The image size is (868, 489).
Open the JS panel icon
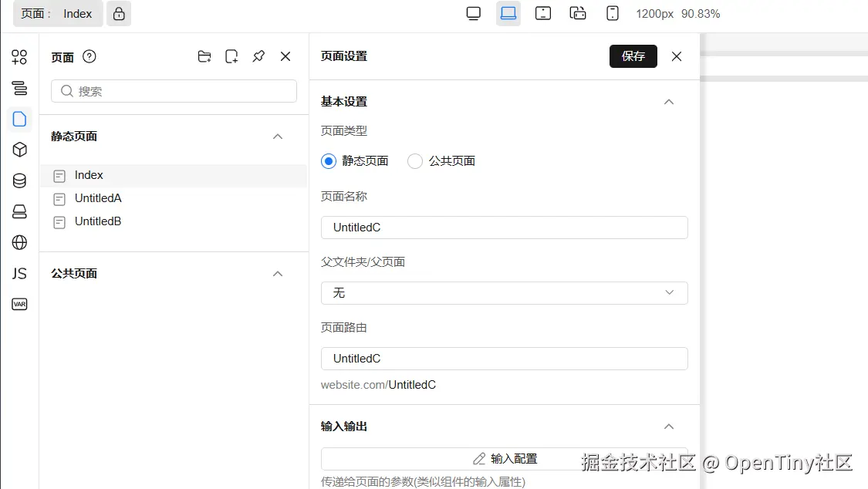pyautogui.click(x=19, y=273)
